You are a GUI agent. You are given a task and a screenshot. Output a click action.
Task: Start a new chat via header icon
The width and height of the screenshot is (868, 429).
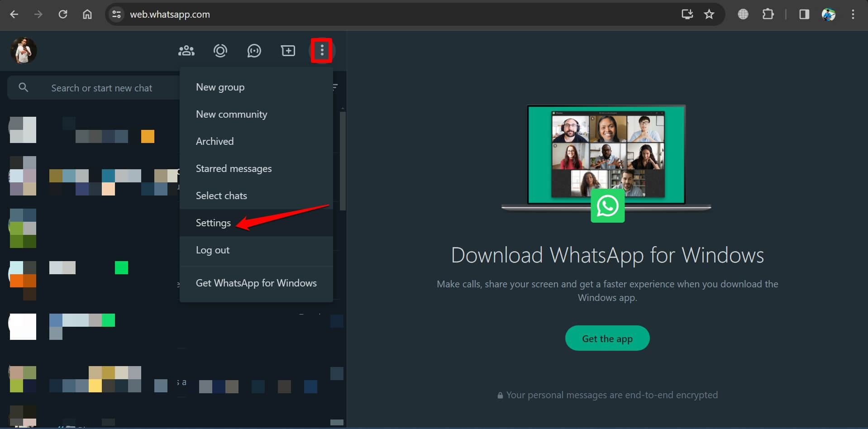(x=288, y=51)
